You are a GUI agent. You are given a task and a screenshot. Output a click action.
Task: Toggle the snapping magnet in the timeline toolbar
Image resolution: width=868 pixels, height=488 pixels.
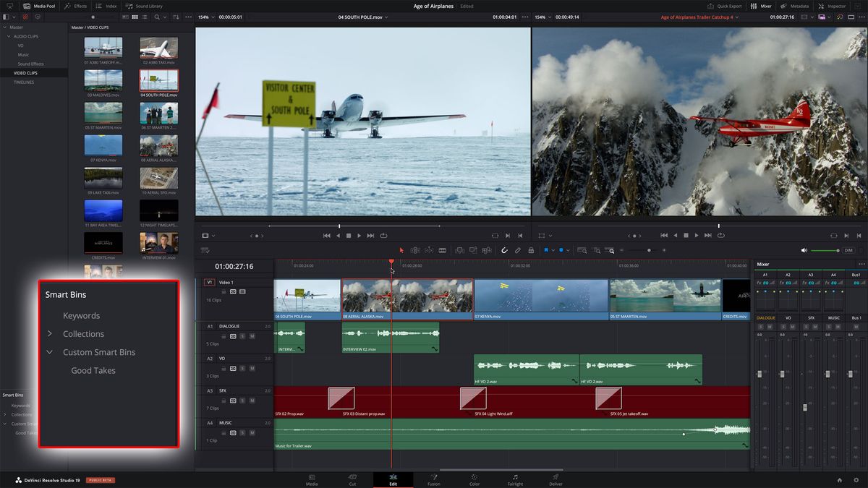coord(504,249)
